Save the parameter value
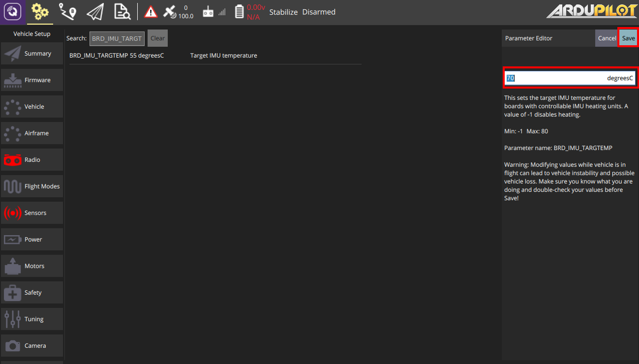 pyautogui.click(x=628, y=38)
